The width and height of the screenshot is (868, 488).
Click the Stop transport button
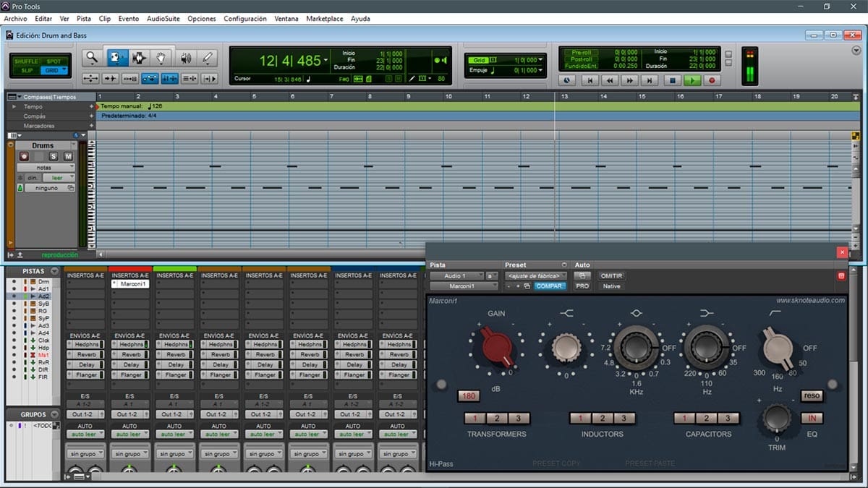coord(672,81)
